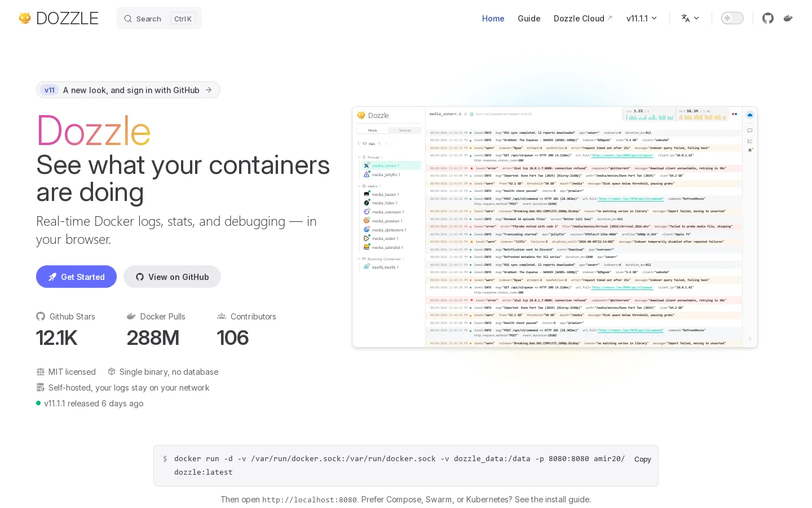812x508 pixels.
Task: Open the Guide nav item
Action: (x=529, y=19)
